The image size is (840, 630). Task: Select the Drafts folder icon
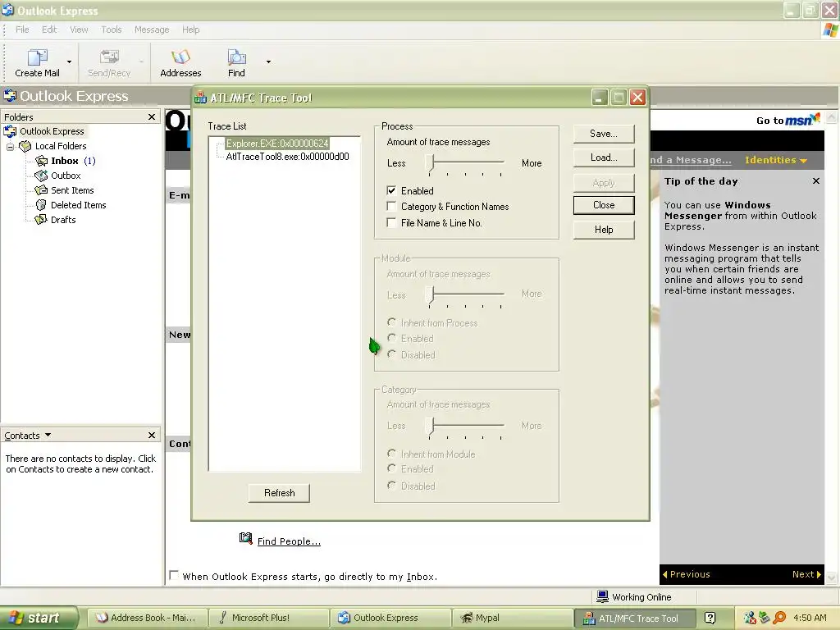point(41,220)
